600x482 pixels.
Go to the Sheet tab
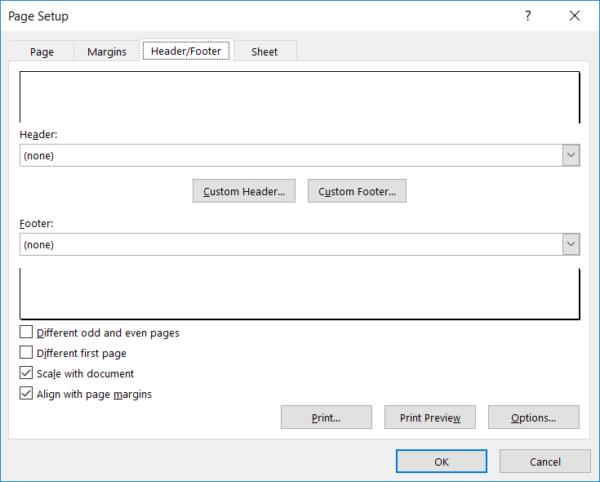(265, 52)
